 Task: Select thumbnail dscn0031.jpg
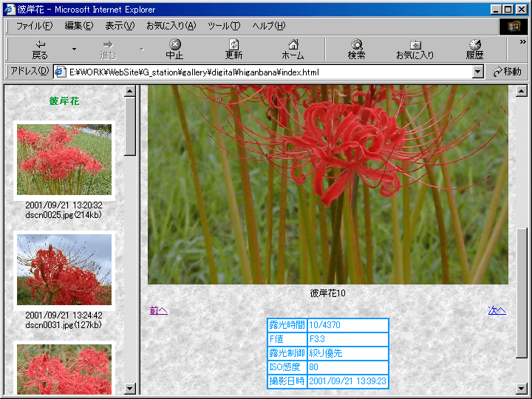tap(64, 270)
